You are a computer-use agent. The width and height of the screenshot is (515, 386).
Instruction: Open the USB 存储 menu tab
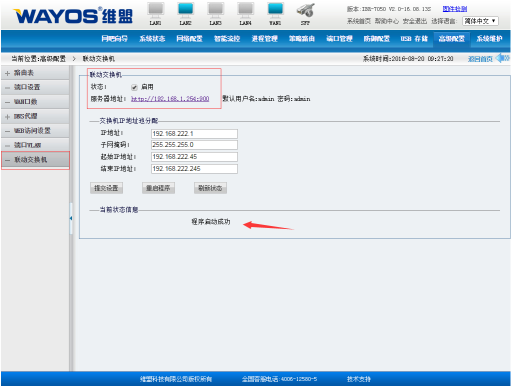[x=414, y=39]
